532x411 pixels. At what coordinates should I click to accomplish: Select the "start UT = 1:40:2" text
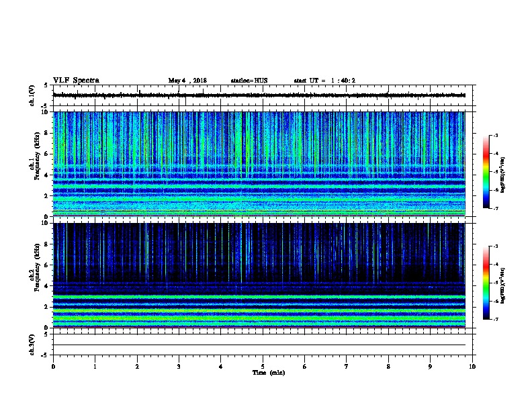[324, 81]
